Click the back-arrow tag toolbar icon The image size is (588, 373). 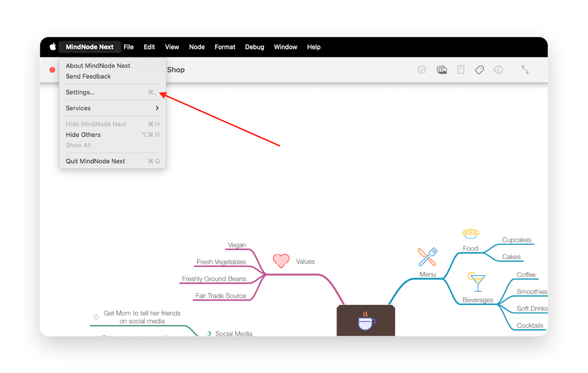[x=498, y=70]
